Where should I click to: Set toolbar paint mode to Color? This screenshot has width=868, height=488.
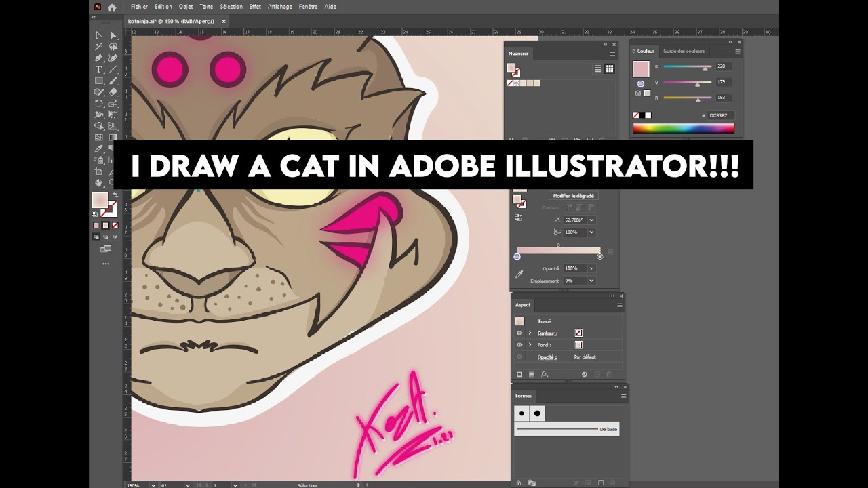pyautogui.click(x=96, y=225)
